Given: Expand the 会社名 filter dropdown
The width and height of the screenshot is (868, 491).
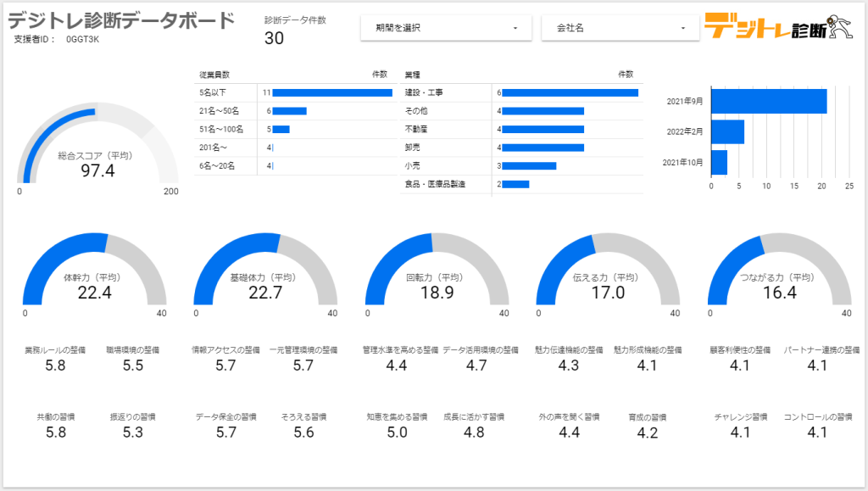Looking at the screenshot, I should (620, 28).
